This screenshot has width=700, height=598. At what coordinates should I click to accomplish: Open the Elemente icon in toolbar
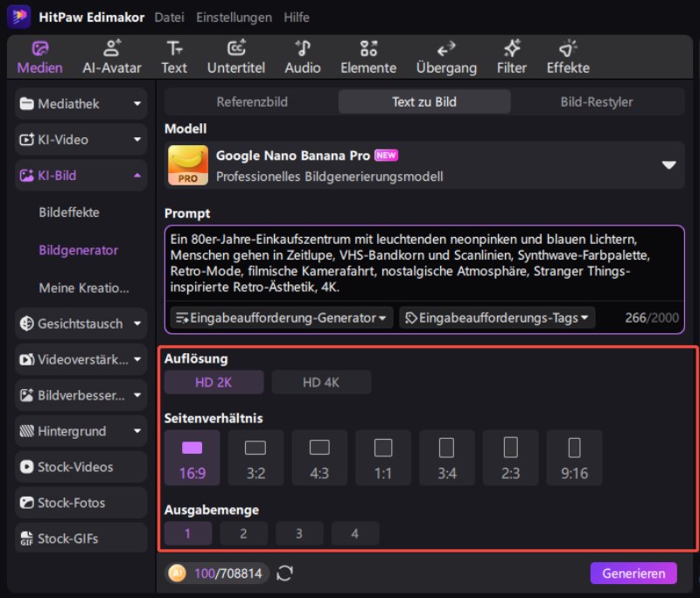click(x=368, y=49)
